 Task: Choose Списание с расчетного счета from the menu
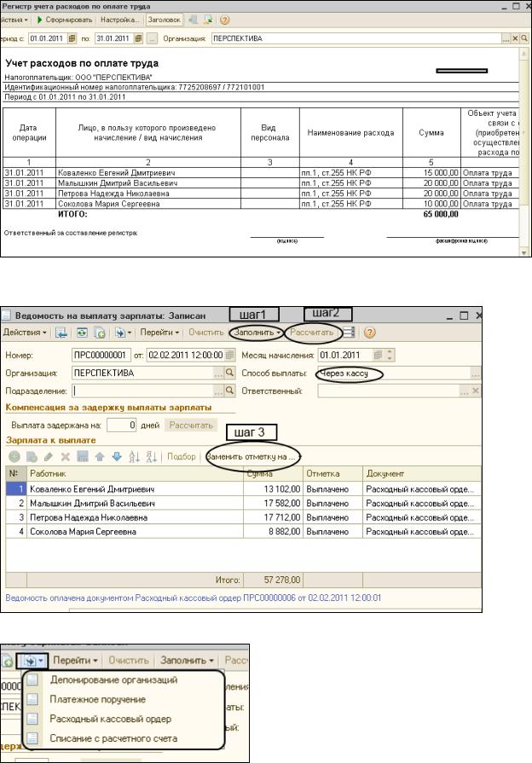click(113, 738)
